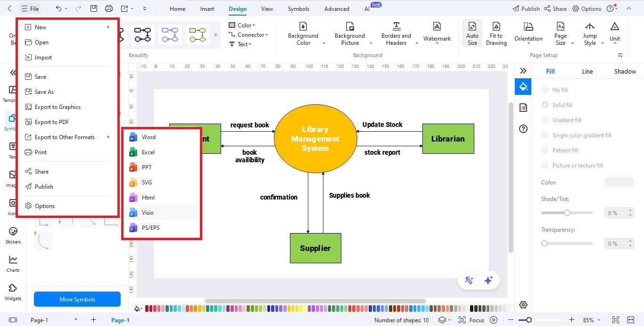
Task: Click the Supplier shape on canvas
Action: point(315,248)
